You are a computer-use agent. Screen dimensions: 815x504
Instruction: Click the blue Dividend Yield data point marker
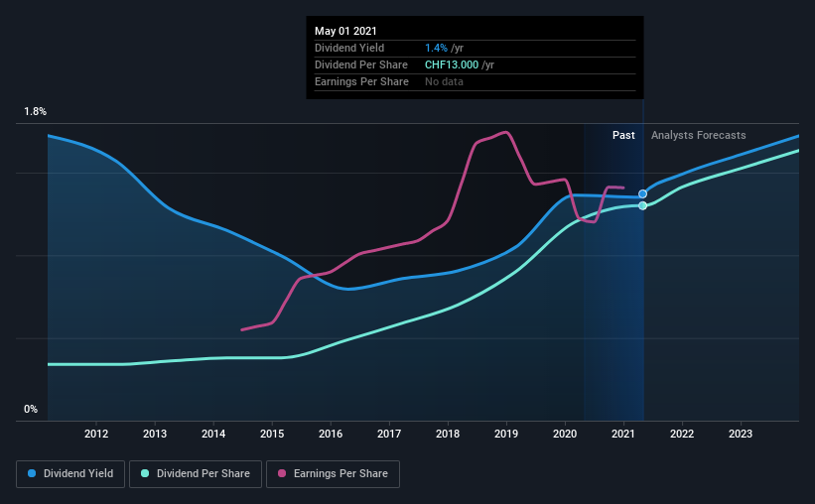point(643,193)
